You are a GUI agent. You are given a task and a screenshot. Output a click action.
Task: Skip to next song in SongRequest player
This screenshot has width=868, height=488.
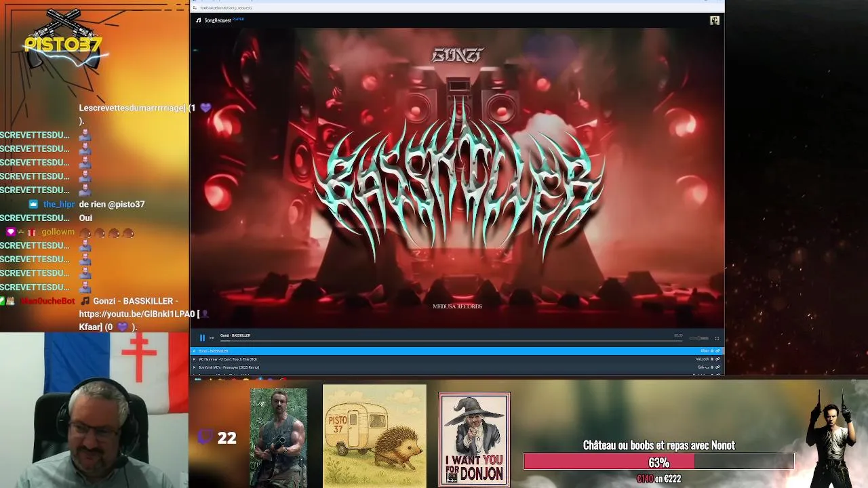[212, 338]
